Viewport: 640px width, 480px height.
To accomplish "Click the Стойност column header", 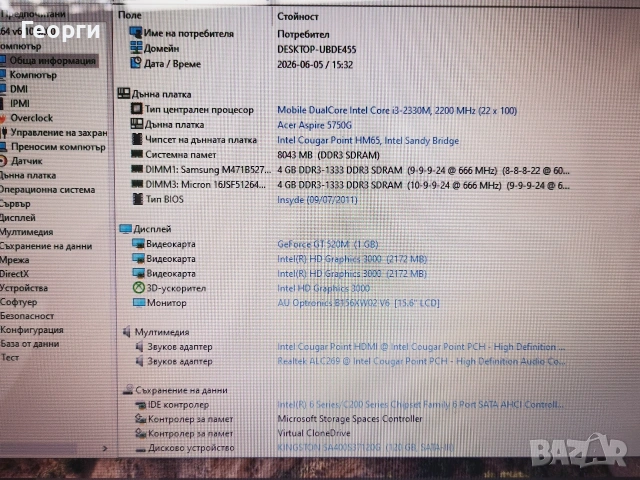I will click(298, 17).
